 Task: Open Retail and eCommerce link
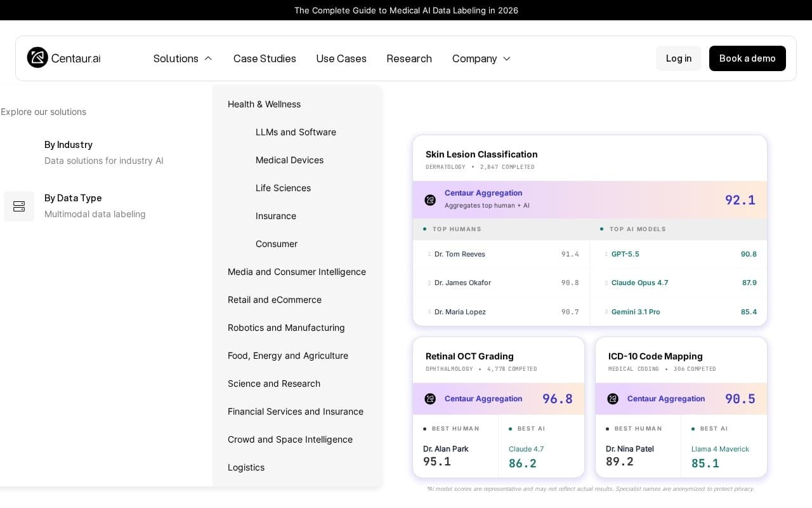tap(275, 300)
